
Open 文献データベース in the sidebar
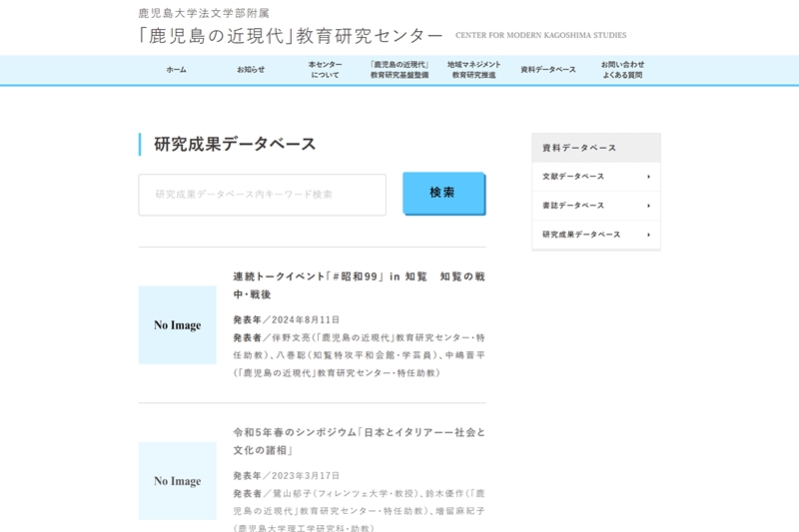574,177
